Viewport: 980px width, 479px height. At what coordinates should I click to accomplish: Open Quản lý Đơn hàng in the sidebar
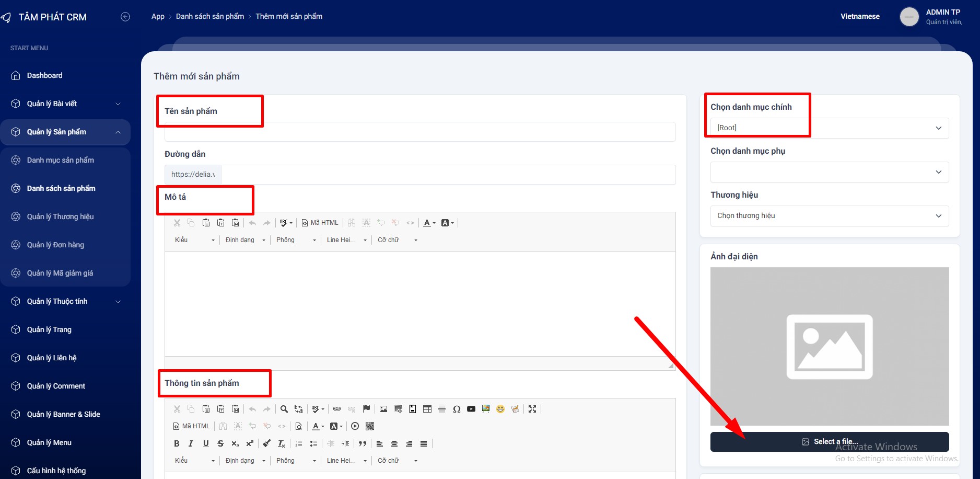(55, 245)
